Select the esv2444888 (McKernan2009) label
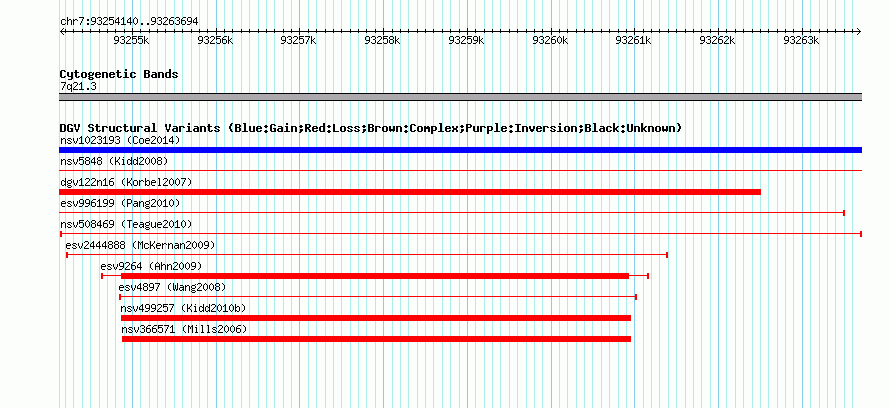Screen dimensions: 890x408 140,245
